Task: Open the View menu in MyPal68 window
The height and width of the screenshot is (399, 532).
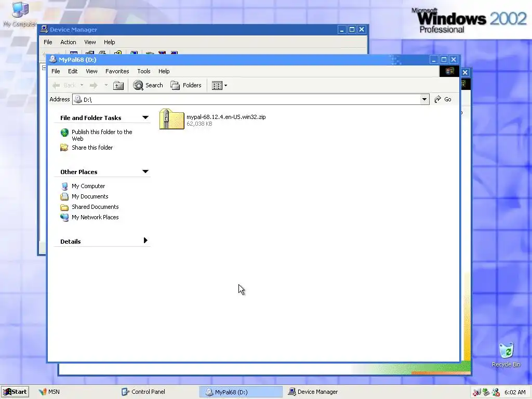Action: tap(91, 71)
